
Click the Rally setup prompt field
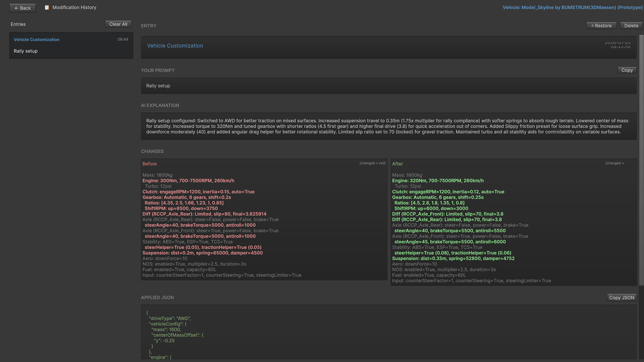[389, 86]
